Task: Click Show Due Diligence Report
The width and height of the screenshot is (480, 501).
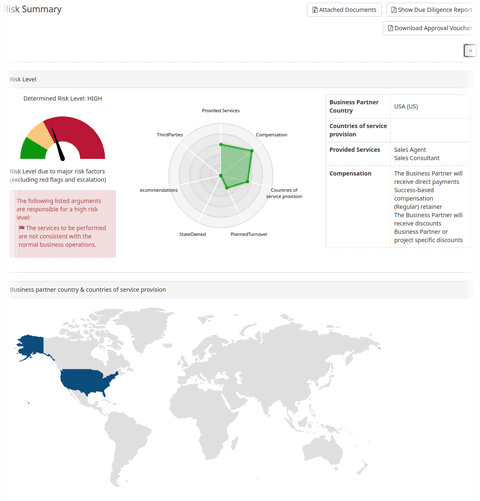Action: 429,10
